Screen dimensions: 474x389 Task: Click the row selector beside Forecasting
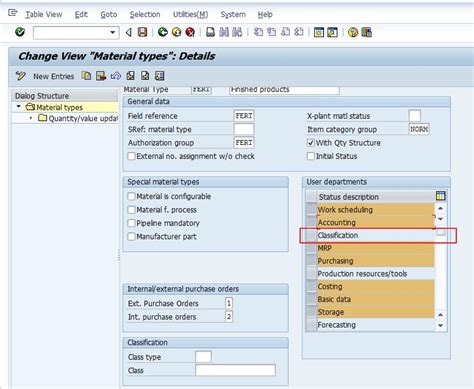click(x=311, y=325)
